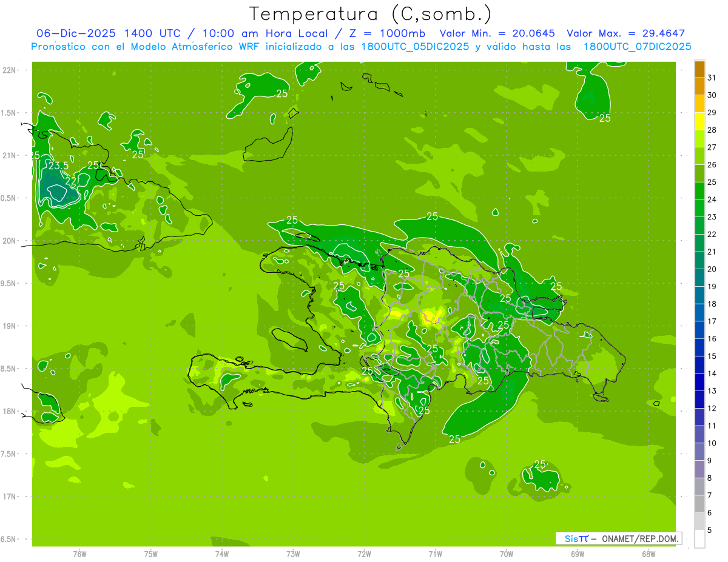
Task: Click the "15" colorbar value
Action: pyautogui.click(x=712, y=356)
